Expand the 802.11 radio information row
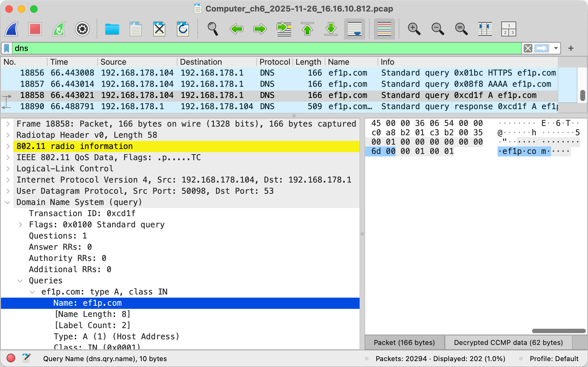The width and height of the screenshot is (588, 367). (8, 146)
